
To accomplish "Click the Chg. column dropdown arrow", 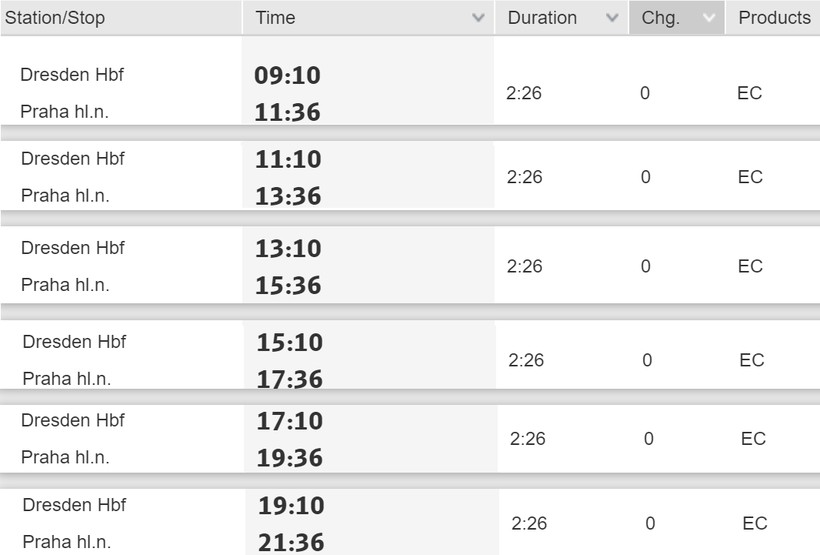I will pos(709,18).
